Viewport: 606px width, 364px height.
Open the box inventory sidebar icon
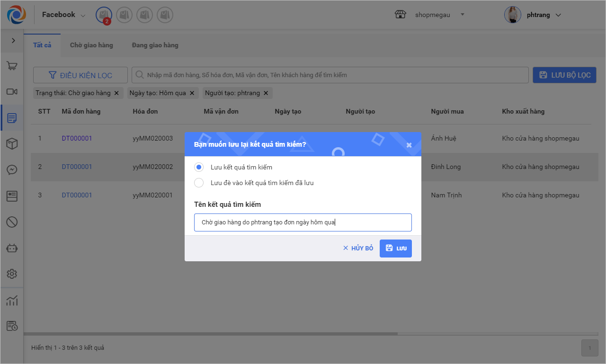coord(12,144)
